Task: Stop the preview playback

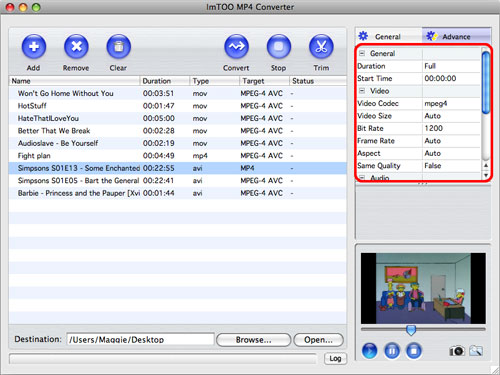Action: (x=414, y=351)
